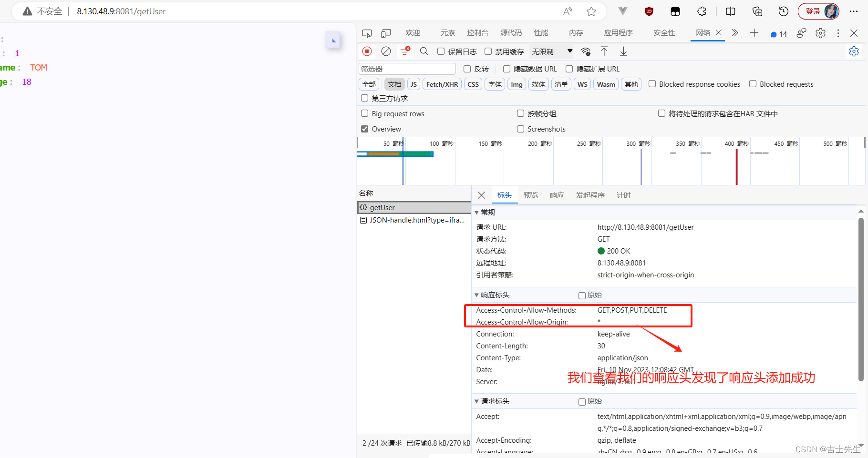Filter requests by Img
The height and width of the screenshot is (458, 868).
tap(517, 84)
